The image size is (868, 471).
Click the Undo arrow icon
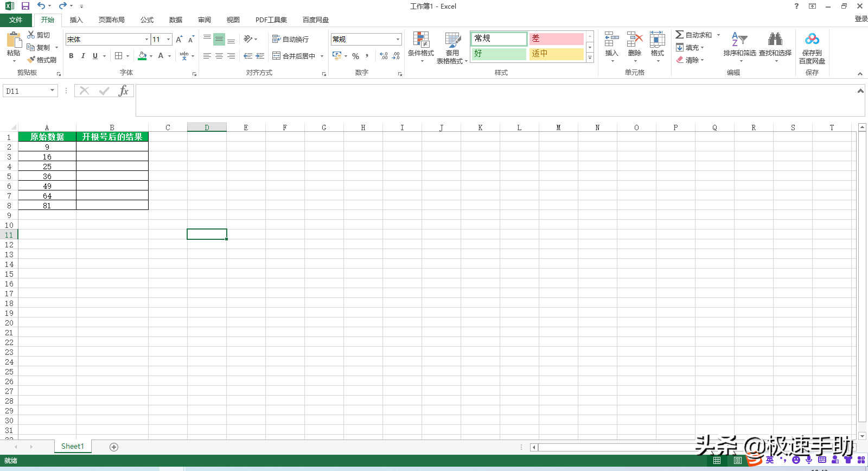[x=41, y=6]
